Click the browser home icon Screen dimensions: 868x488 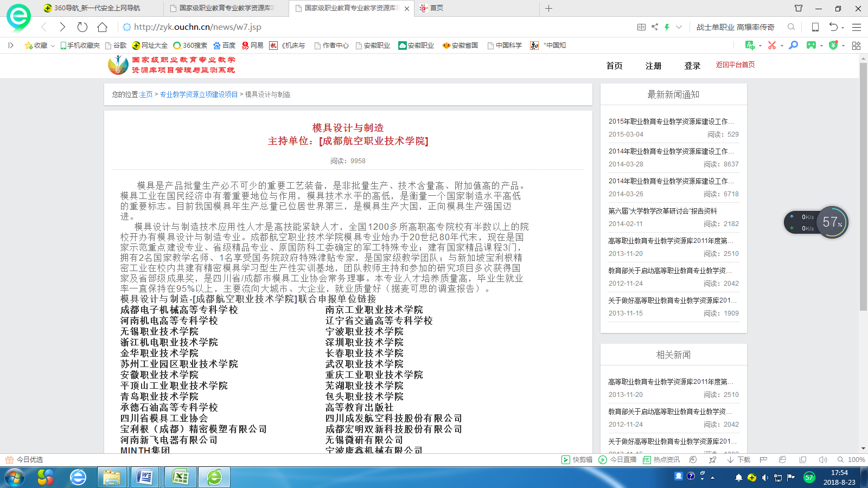coord(102,27)
